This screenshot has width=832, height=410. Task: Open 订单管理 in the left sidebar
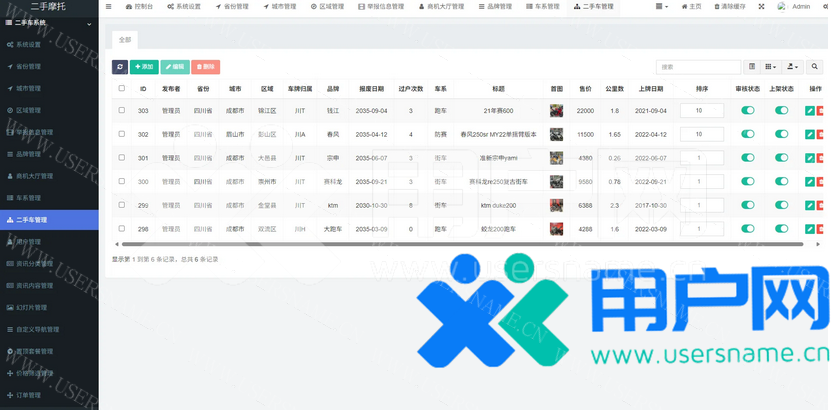pos(28,395)
